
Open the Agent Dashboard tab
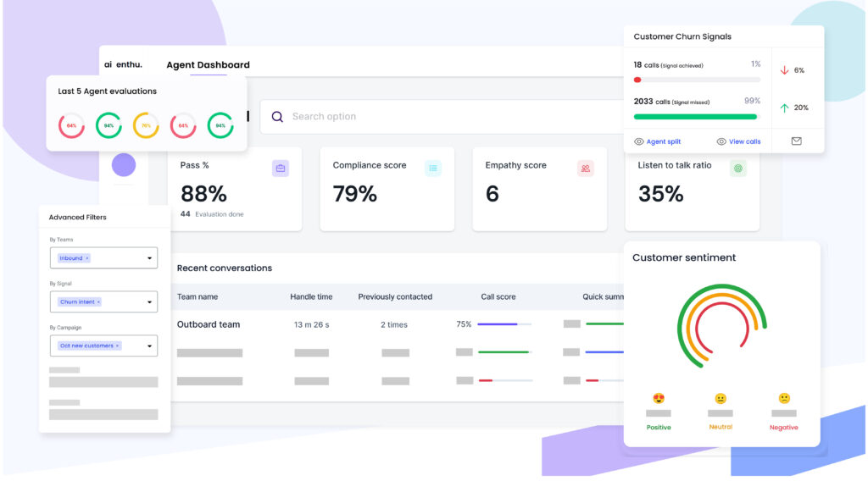click(209, 64)
